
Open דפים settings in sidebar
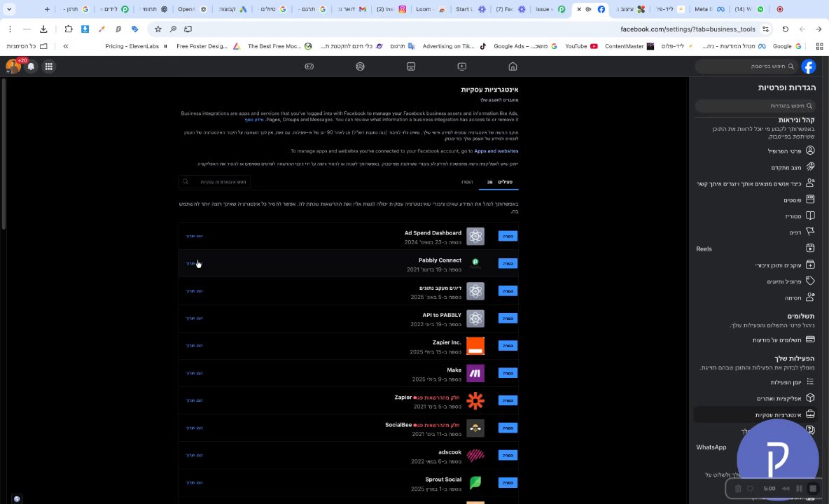[755, 232]
